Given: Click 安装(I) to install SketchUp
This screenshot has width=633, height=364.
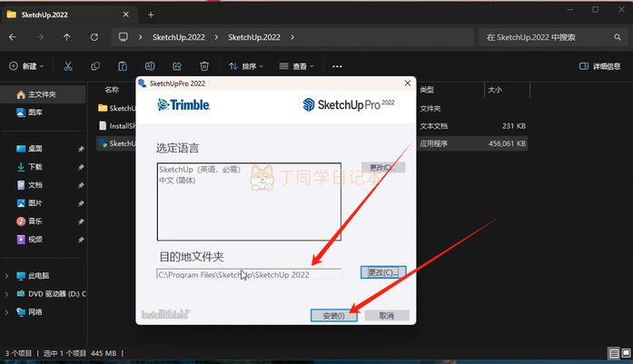Looking at the screenshot, I should click(x=334, y=316).
